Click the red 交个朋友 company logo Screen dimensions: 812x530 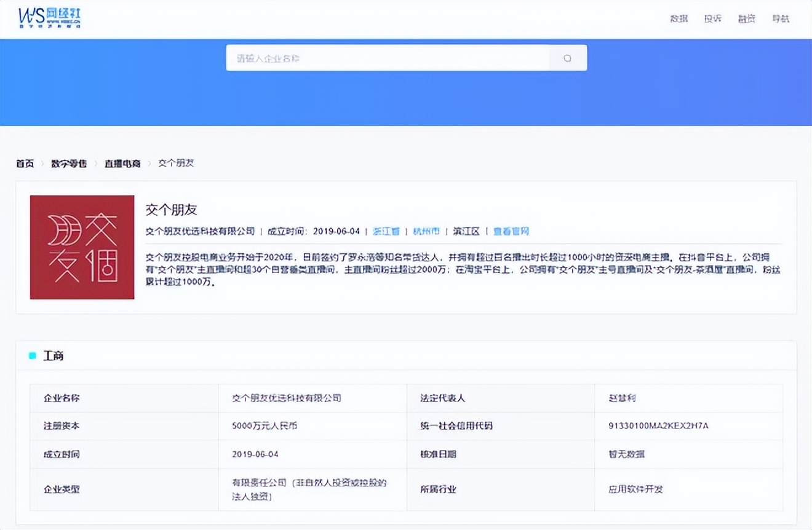[82, 247]
